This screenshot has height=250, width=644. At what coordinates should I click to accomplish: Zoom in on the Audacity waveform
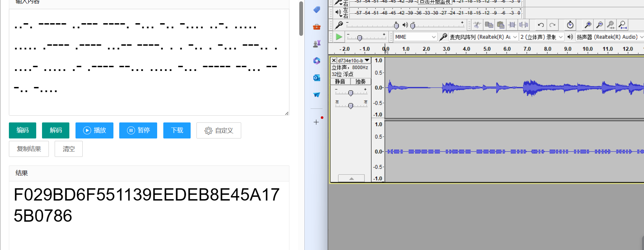588,25
